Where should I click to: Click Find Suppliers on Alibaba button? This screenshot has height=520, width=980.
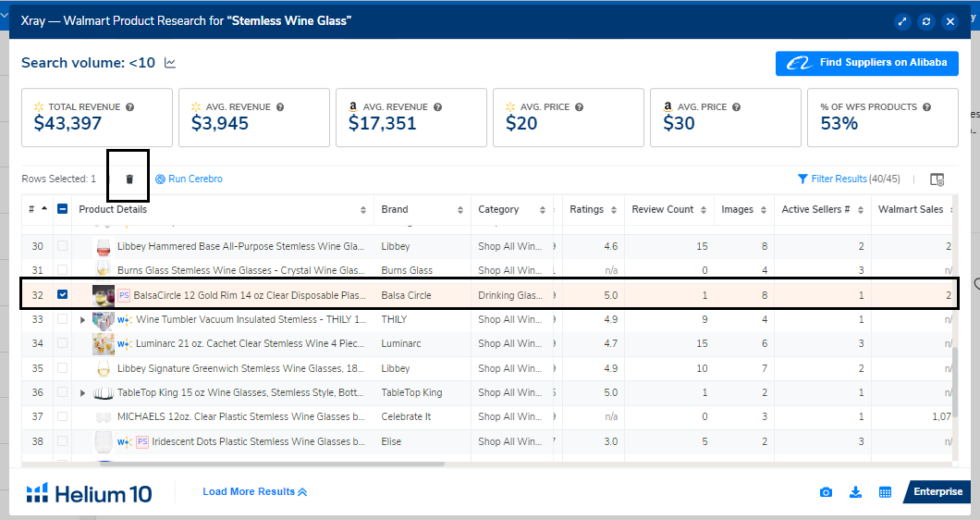pos(866,63)
